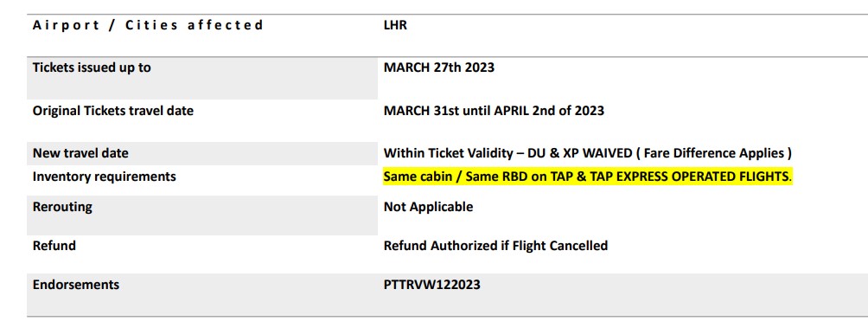Click the 'Airport / Cities affected' label

point(148,25)
